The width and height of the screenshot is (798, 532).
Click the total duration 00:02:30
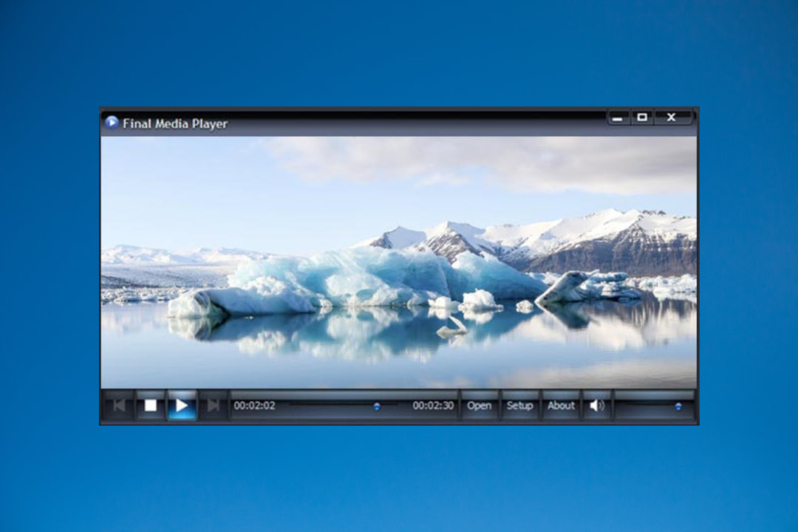tap(433, 406)
